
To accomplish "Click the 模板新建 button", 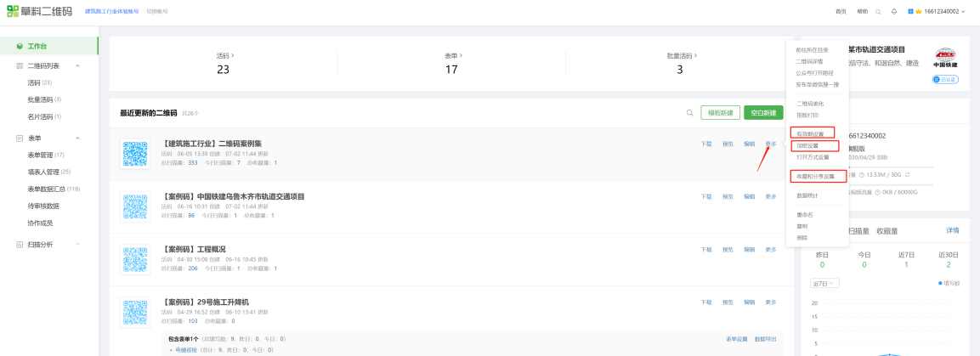I will point(718,113).
